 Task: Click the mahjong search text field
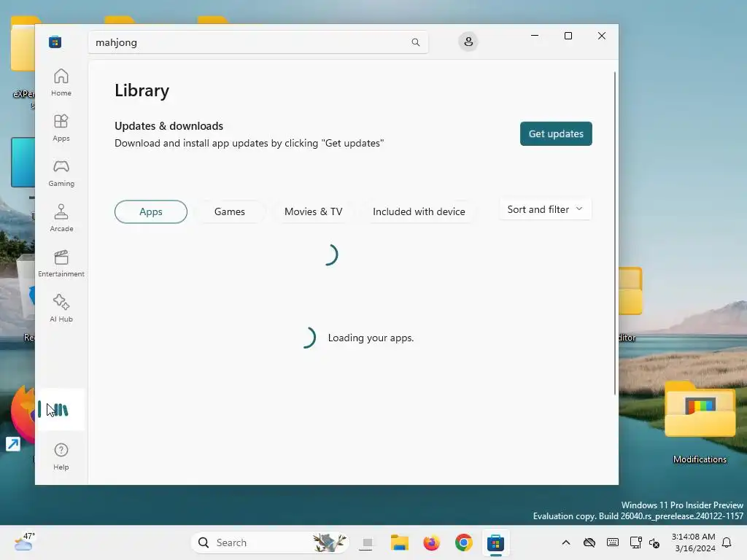point(258,42)
